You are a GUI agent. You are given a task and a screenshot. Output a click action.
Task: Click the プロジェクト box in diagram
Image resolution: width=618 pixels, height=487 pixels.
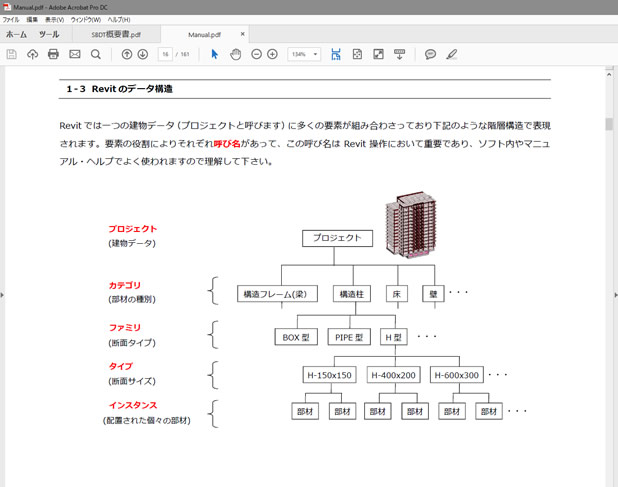(337, 238)
